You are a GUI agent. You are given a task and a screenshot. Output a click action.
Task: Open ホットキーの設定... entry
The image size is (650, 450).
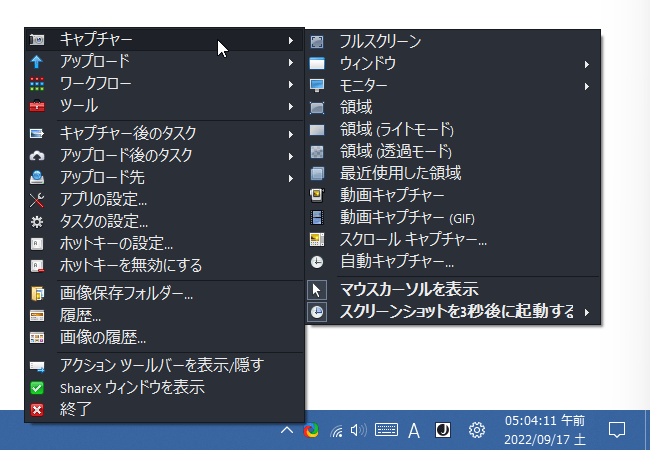[x=165, y=244]
